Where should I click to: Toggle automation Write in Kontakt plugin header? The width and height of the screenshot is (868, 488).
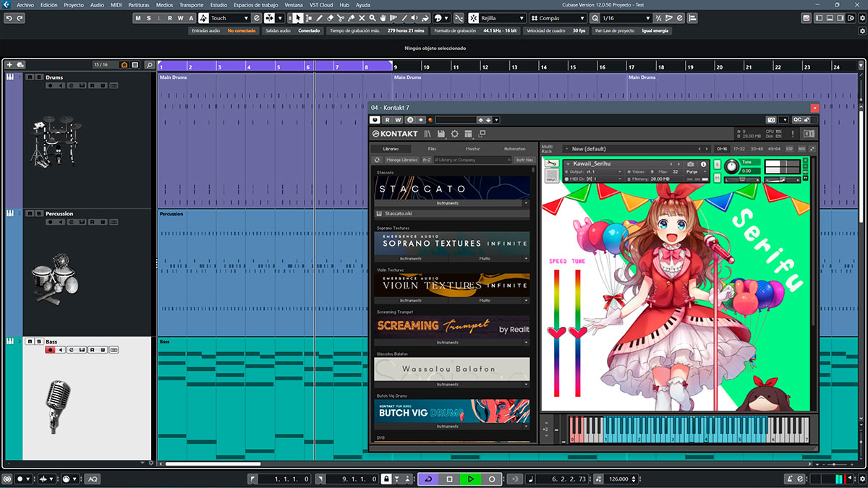398,119
